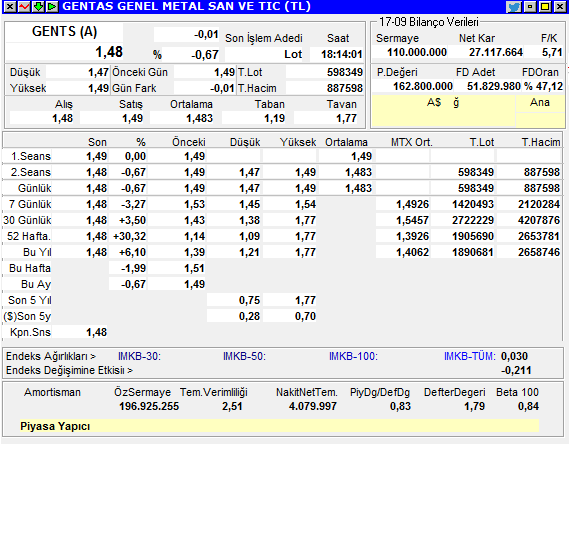Click the T.Hacim column header

(541, 142)
